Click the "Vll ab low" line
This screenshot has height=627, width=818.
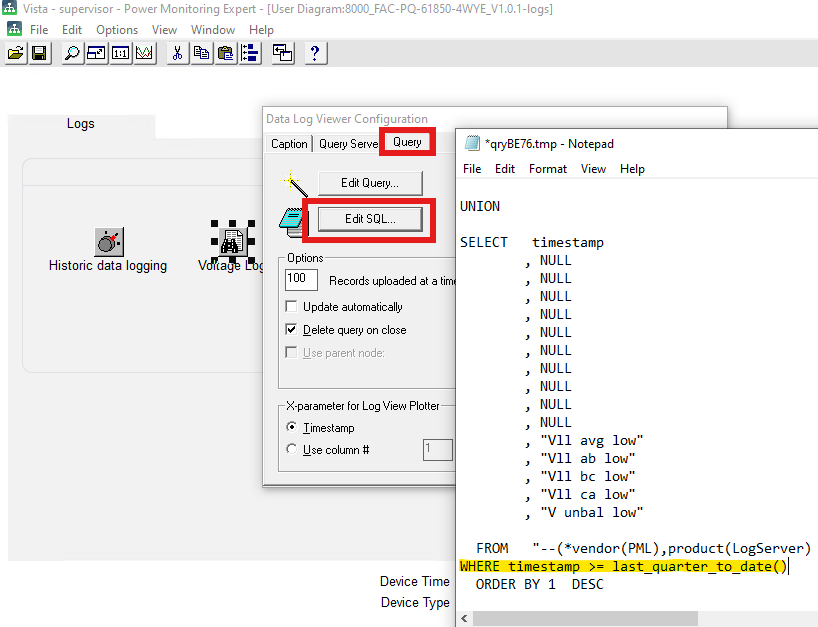point(580,459)
